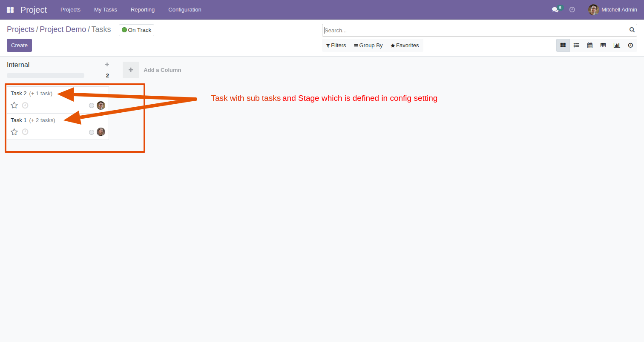Schedule activity clock on Task 2

25,105
